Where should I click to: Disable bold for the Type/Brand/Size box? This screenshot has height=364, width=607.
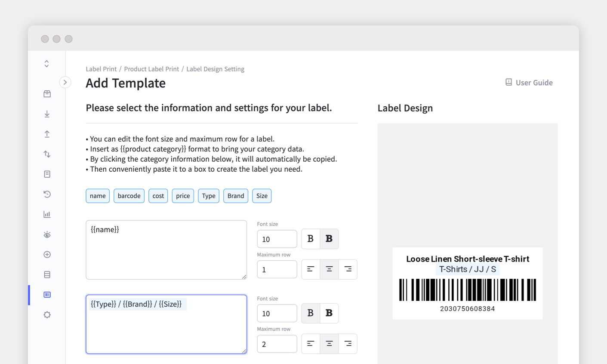[310, 313]
